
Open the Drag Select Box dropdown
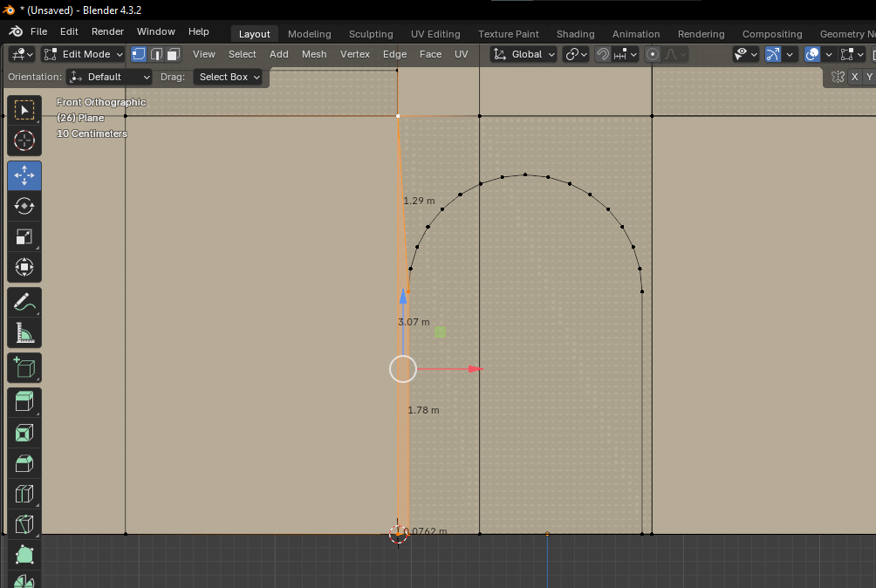[x=229, y=77]
